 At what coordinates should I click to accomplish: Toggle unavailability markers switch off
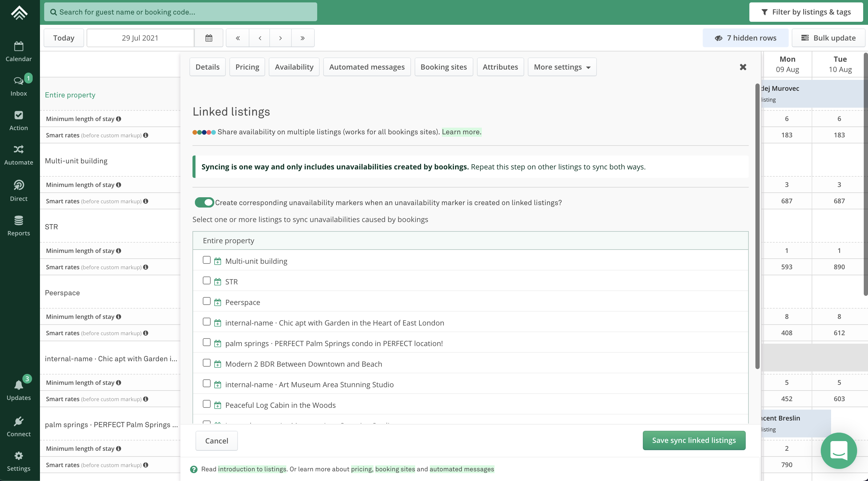coord(204,202)
